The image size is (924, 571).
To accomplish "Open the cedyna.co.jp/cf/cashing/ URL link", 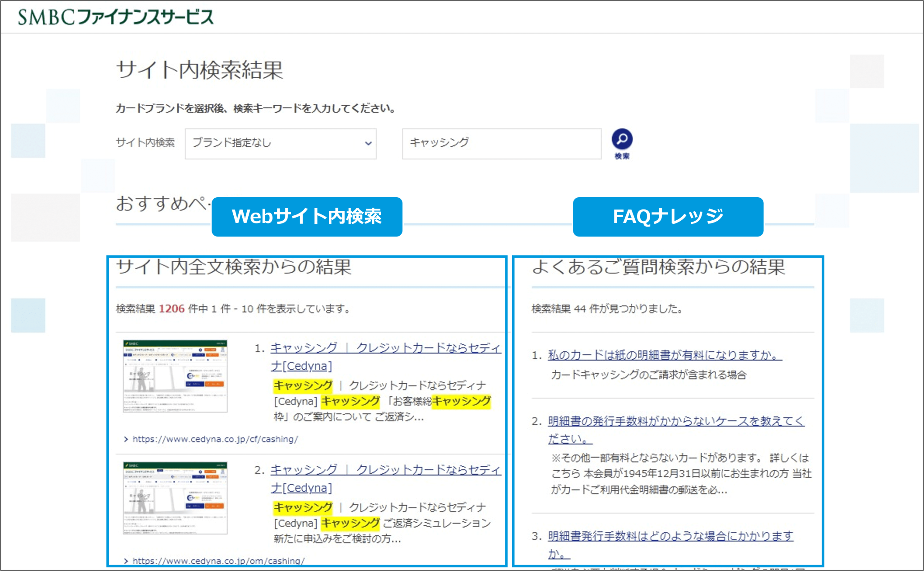I will [x=215, y=439].
